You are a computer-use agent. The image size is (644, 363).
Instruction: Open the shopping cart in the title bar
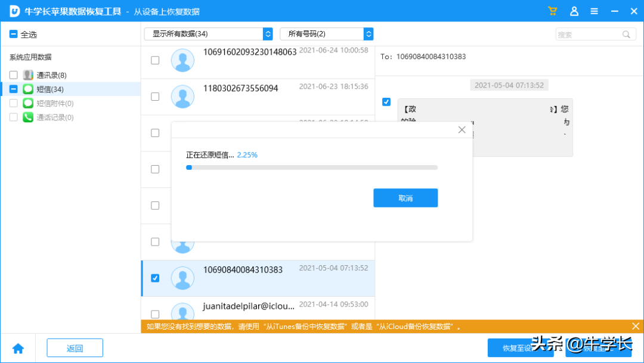[x=552, y=11]
